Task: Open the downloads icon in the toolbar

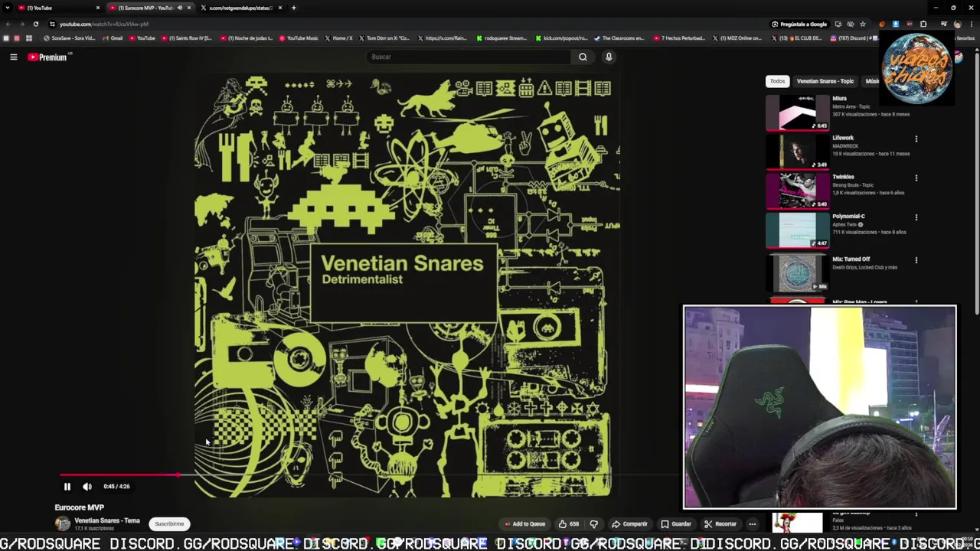Action: click(895, 24)
